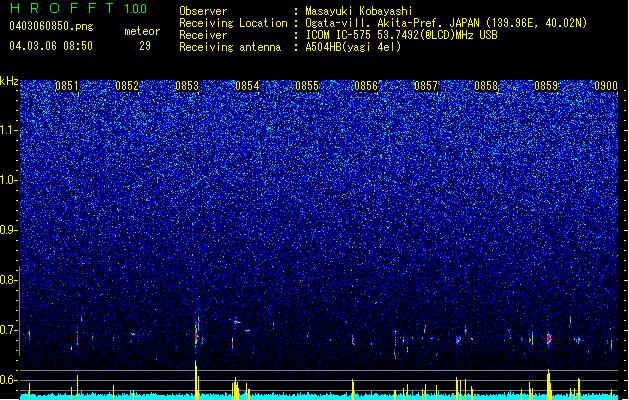Click the A504HB(yagi 4el) antenna text
Screen dimensions: 629x400
353,47
